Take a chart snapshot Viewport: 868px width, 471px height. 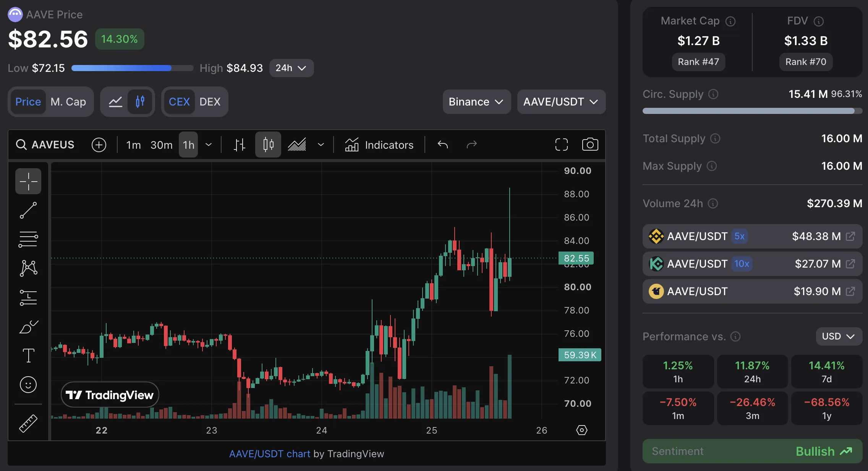click(x=590, y=145)
